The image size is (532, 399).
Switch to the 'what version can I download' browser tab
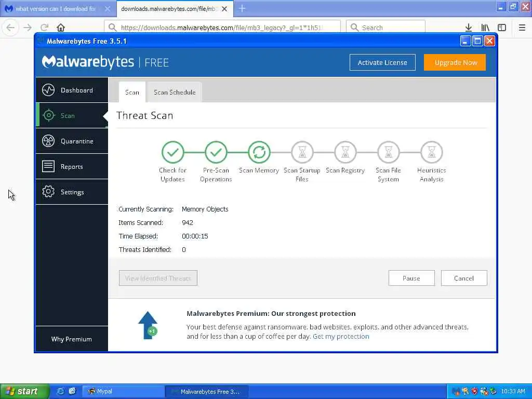[58, 9]
